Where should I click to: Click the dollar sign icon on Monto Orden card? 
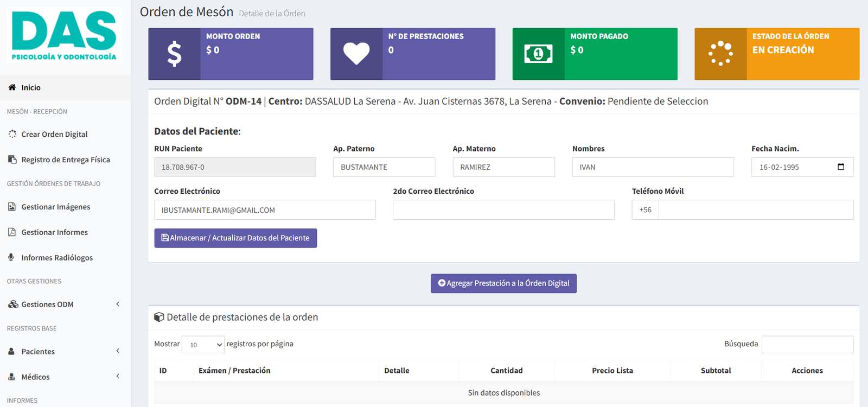click(x=174, y=54)
